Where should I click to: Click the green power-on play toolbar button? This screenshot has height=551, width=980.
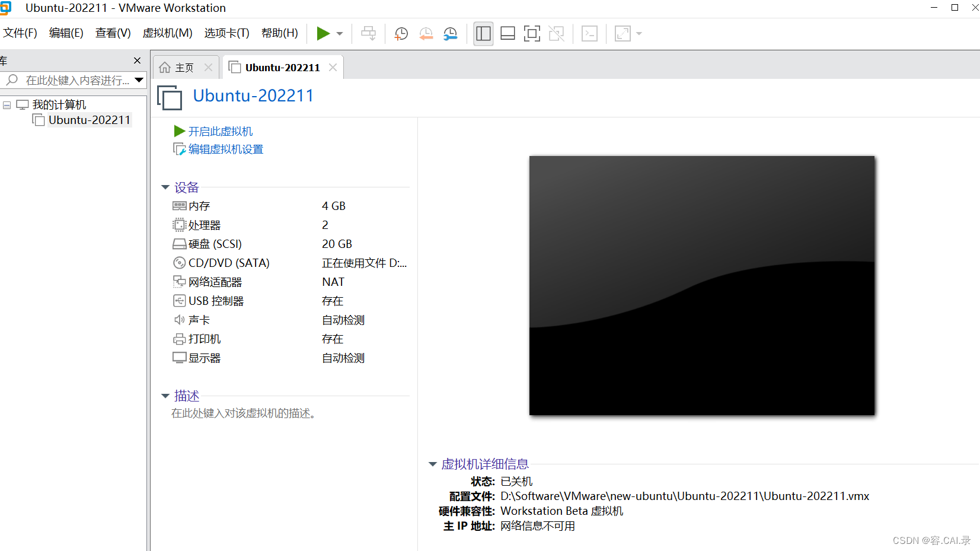pos(323,34)
